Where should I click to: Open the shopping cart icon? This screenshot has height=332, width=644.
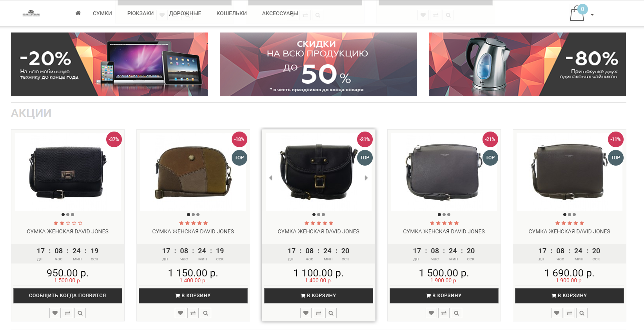coord(577,14)
